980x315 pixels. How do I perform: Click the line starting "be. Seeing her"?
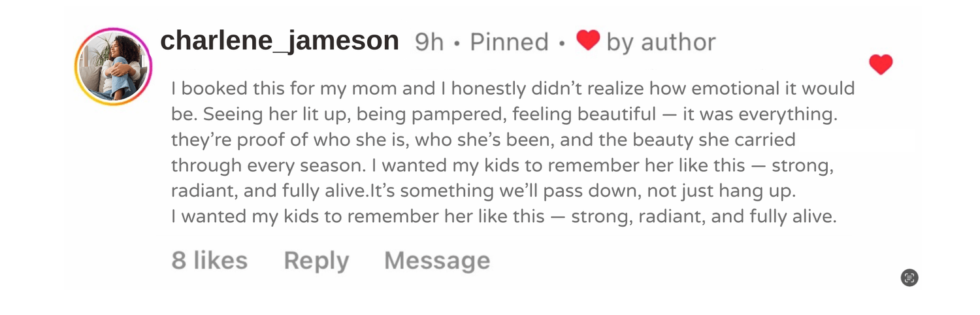click(x=504, y=114)
